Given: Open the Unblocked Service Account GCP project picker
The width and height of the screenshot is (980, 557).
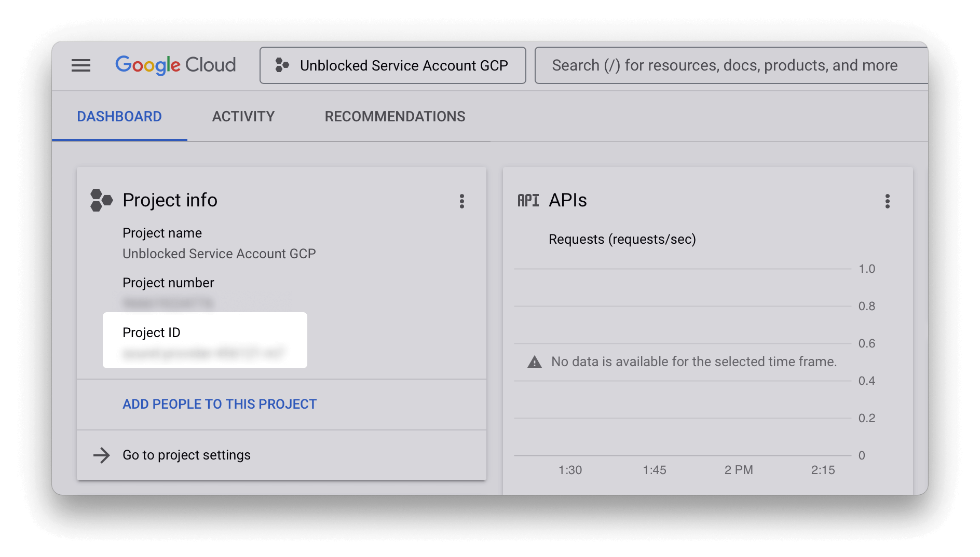Looking at the screenshot, I should point(393,65).
